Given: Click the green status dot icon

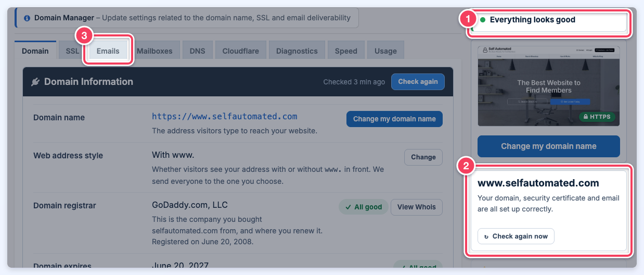Looking at the screenshot, I should pos(483,20).
